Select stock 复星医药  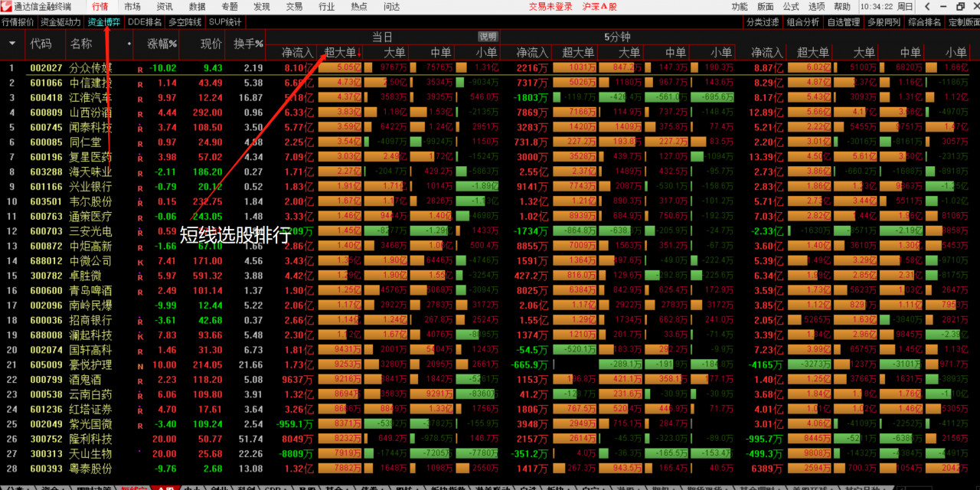(91, 158)
